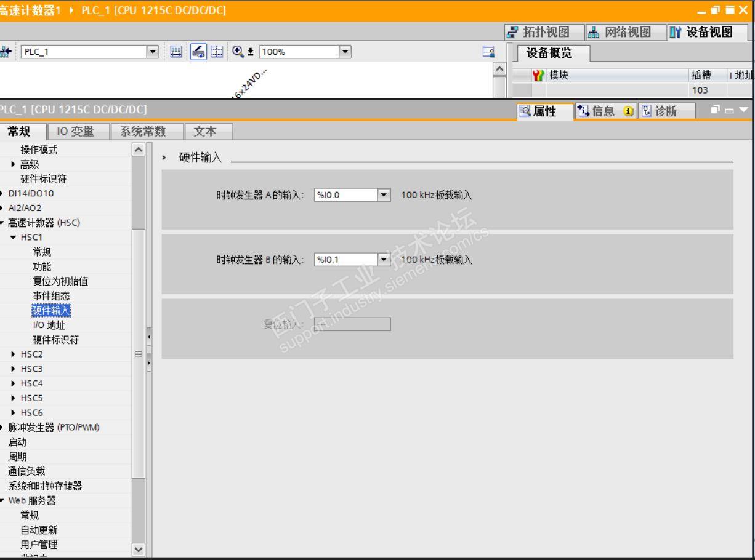Expand the 高级 tree node
The height and width of the screenshot is (560, 755).
[14, 164]
